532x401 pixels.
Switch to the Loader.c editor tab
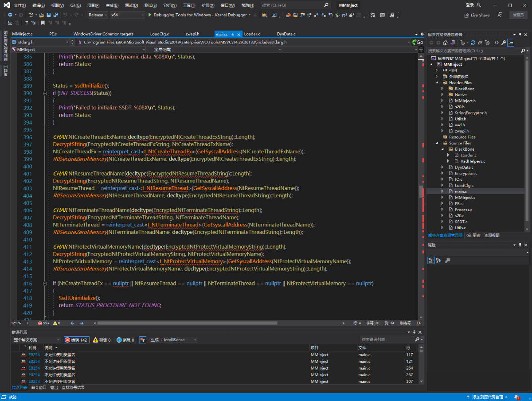pyautogui.click(x=252, y=34)
